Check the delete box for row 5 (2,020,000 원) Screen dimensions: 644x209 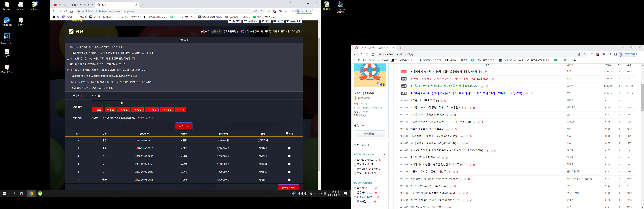click(289, 148)
